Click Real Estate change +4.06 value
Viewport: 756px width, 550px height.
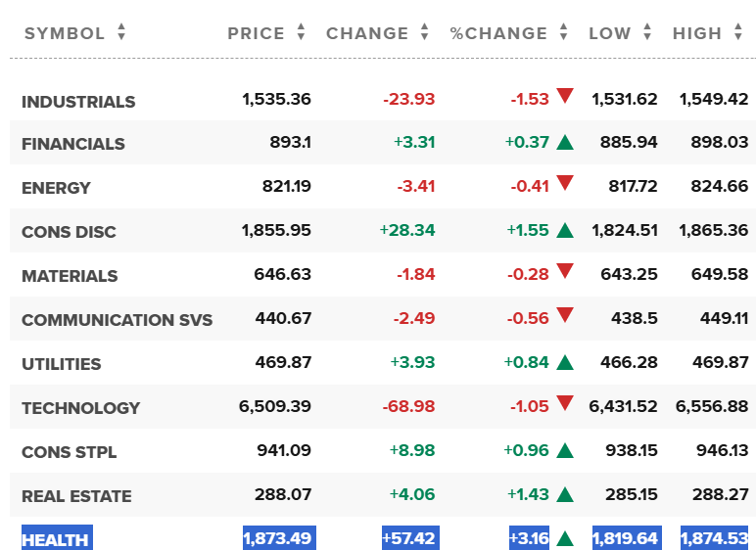coord(412,494)
